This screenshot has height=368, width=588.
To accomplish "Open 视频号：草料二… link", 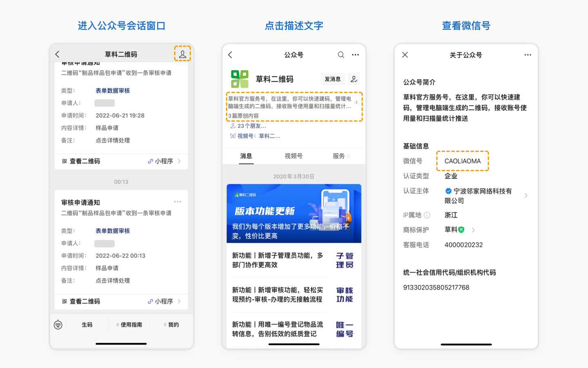I will pyautogui.click(x=255, y=136).
